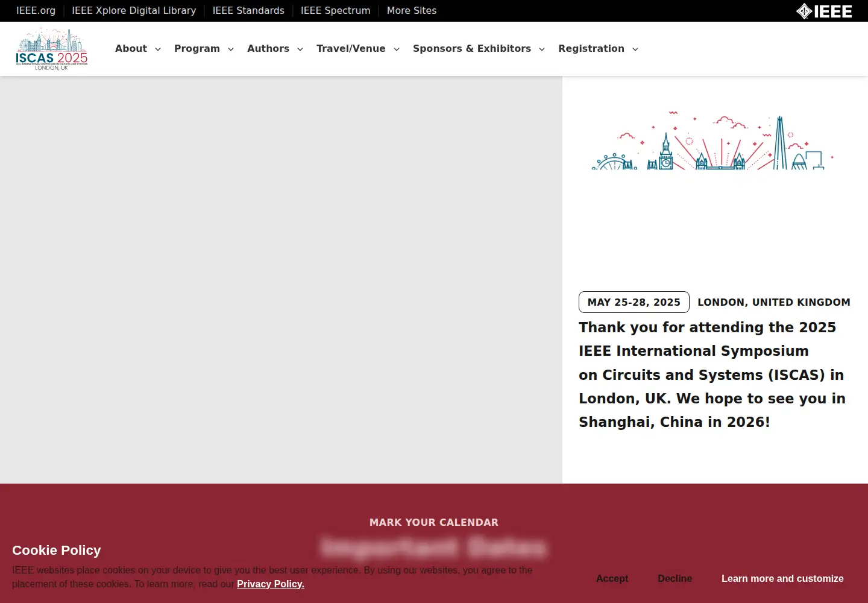Go to IEEE Spectrum
868x603 pixels.
click(x=335, y=10)
